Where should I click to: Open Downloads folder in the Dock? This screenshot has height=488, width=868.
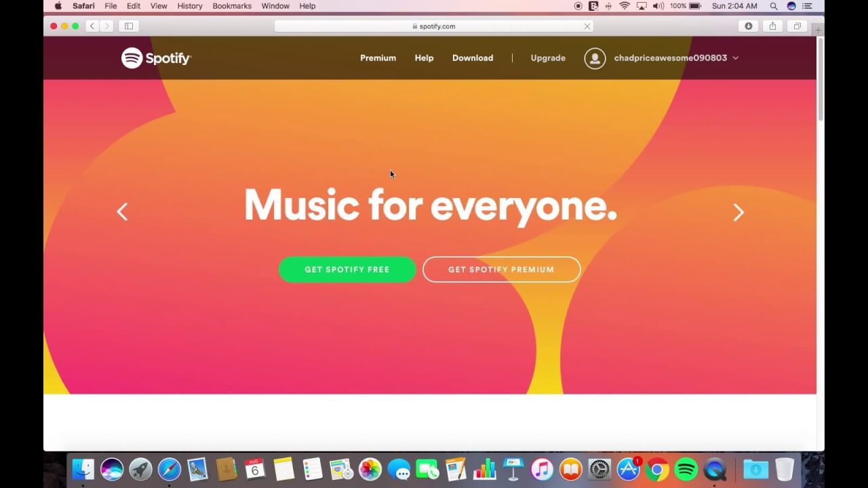755,469
